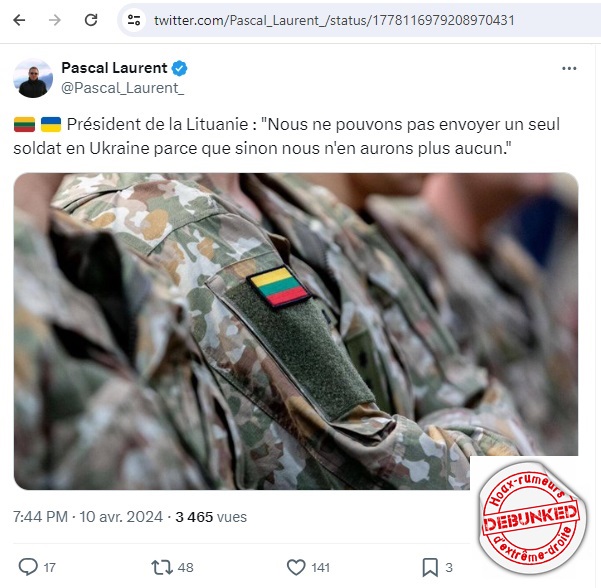
Task: Click the Lithuanian flag emoji in the tweet
Action: pos(25,125)
